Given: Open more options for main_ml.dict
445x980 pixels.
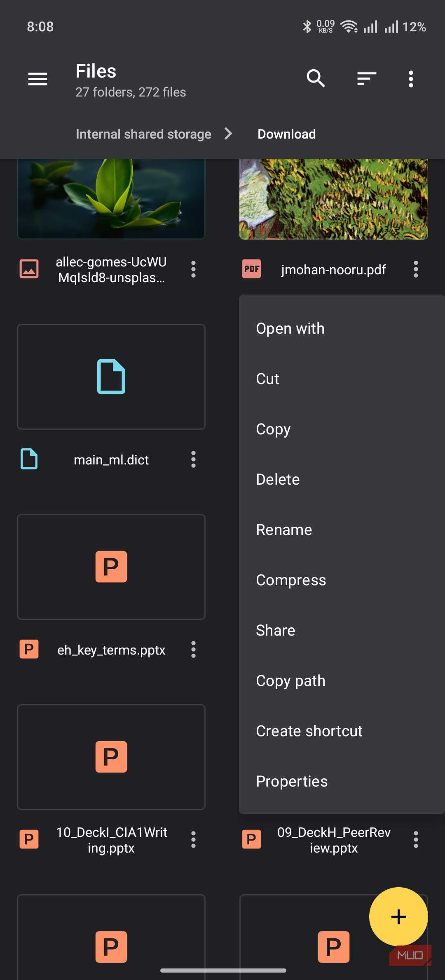Looking at the screenshot, I should click(x=193, y=459).
